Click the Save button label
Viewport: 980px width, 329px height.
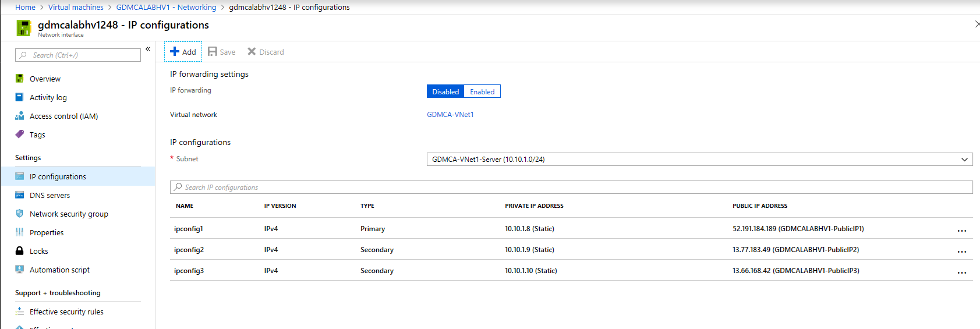pyautogui.click(x=228, y=52)
